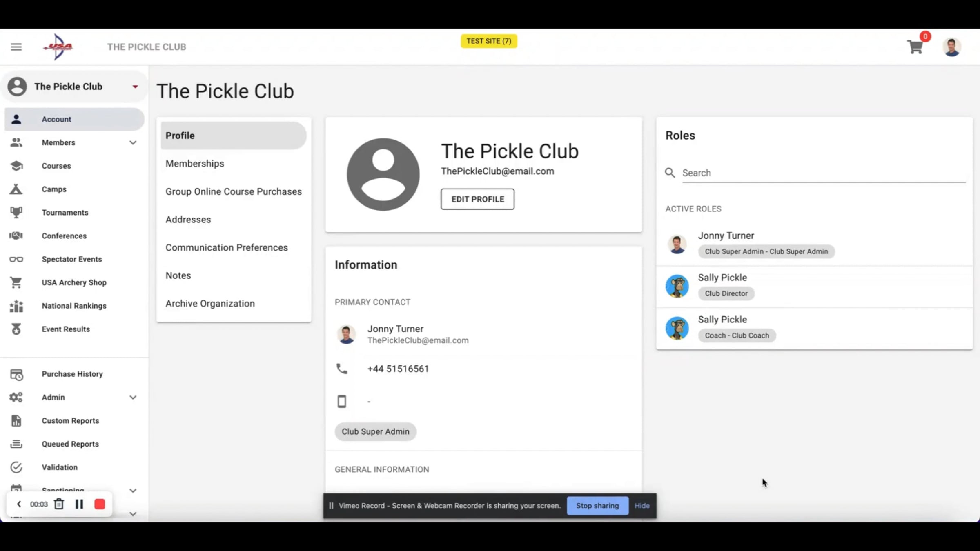Pause the screen recording
Screen dimensions: 980x551
coord(79,504)
